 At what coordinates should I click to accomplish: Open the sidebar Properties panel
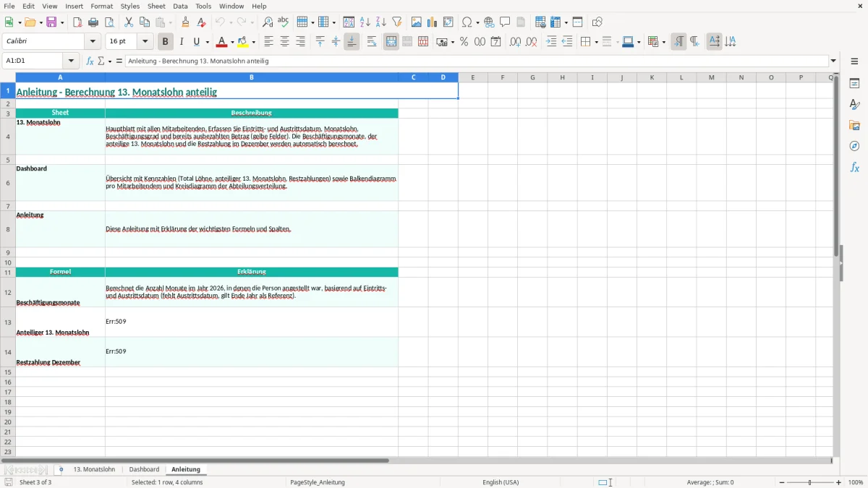[854, 83]
